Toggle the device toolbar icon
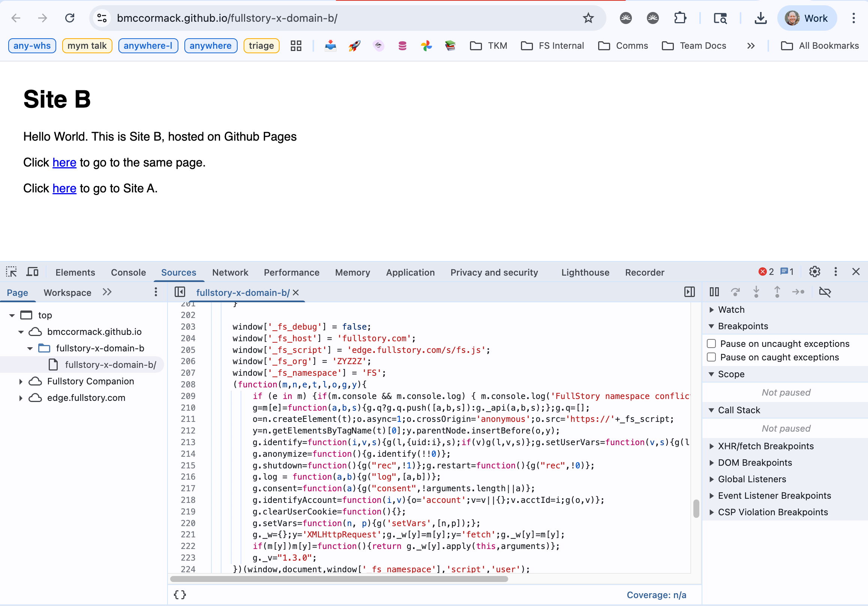Screen dimensions: 868x606 tap(33, 272)
